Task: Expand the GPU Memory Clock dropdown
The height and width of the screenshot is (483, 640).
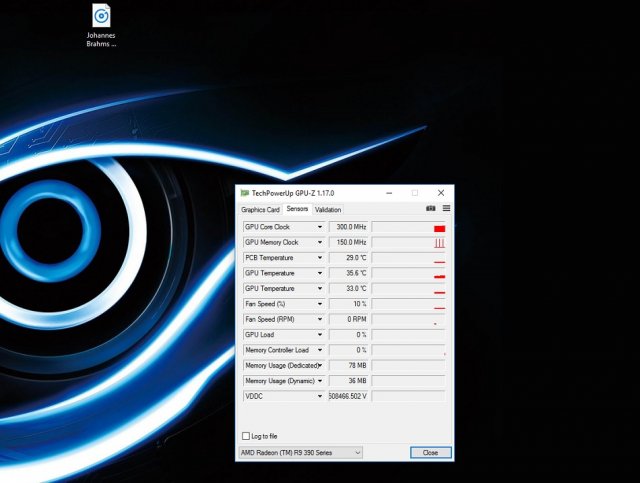Action: pos(320,243)
